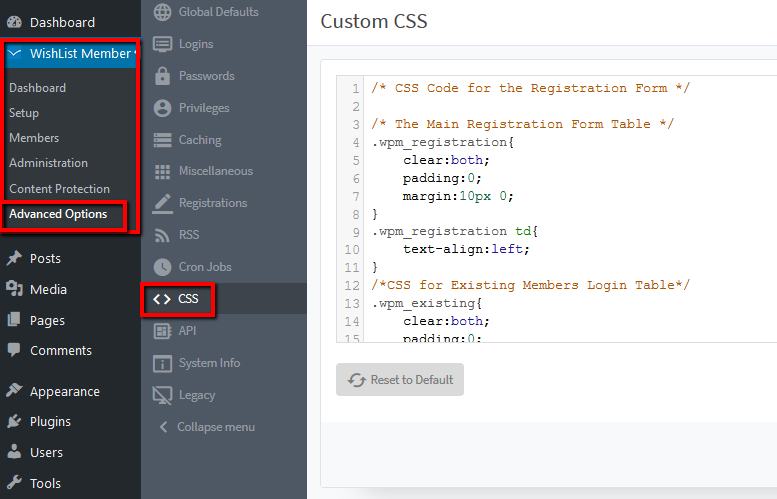The width and height of the screenshot is (777, 499).
Task: Click the Privileges person icon
Action: [x=162, y=108]
